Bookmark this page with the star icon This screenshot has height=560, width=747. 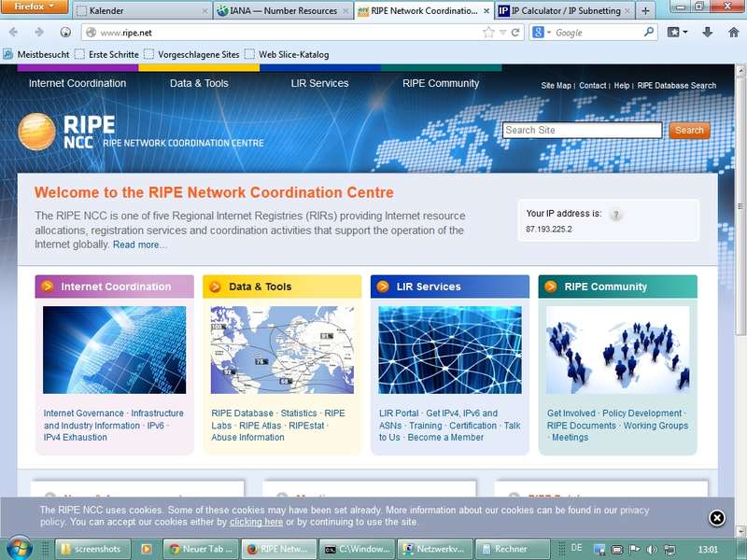click(x=488, y=32)
